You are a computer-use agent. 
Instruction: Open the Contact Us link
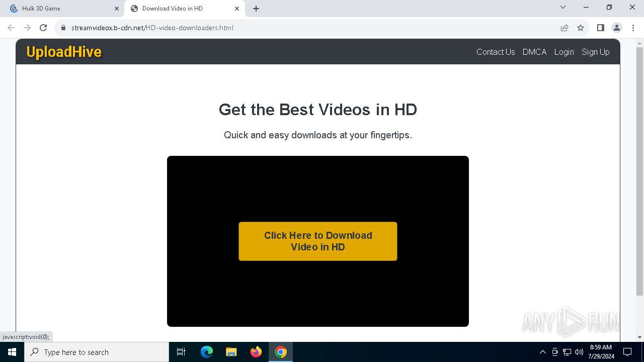[496, 52]
